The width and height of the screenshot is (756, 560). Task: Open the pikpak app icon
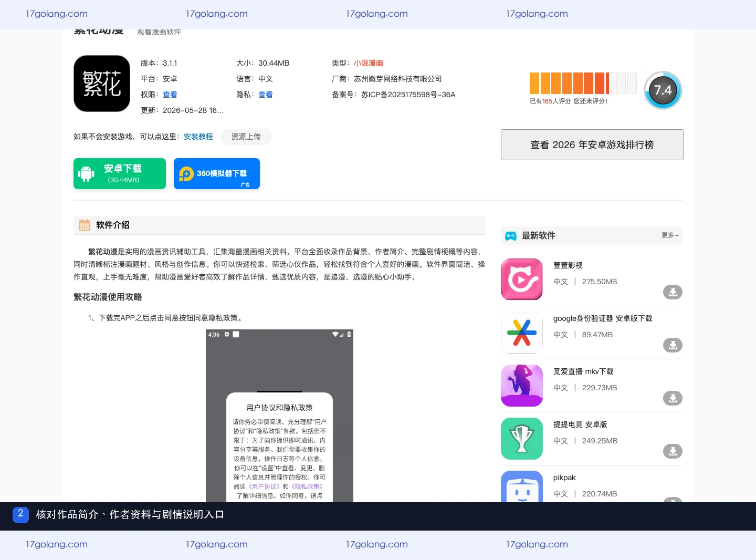click(522, 486)
